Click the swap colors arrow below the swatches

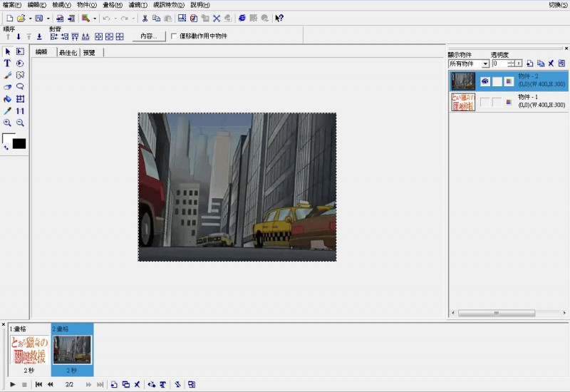click(6, 148)
